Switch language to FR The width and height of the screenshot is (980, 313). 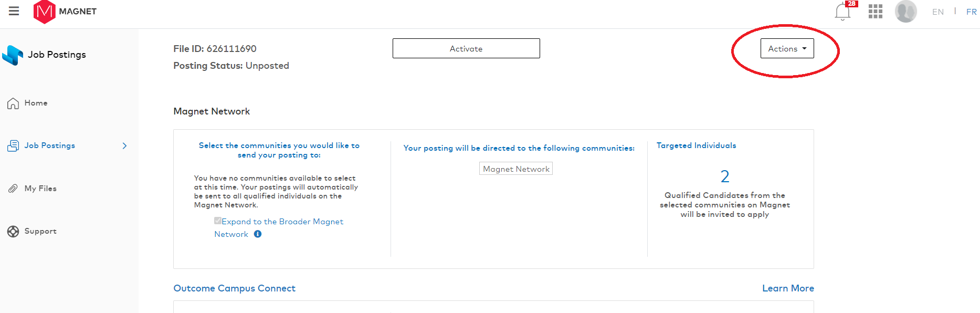pos(971,12)
